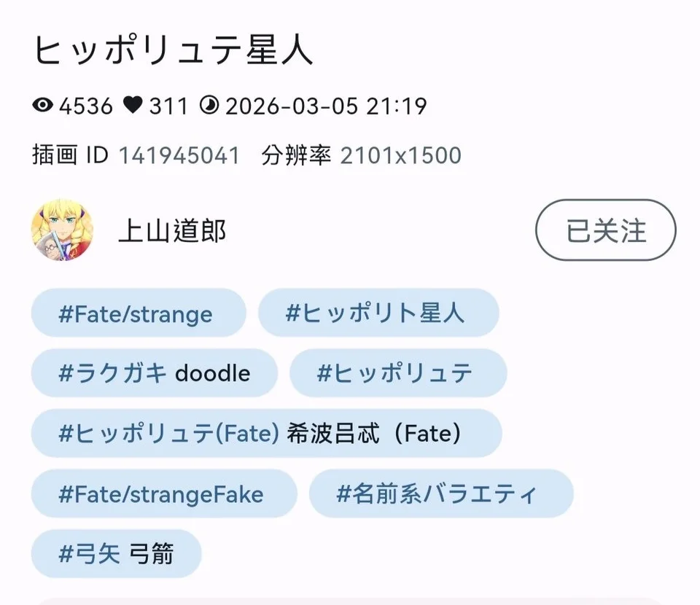The width and height of the screenshot is (700, 605).
Task: Open the #ヒッポリト星人 tag
Action: (378, 313)
